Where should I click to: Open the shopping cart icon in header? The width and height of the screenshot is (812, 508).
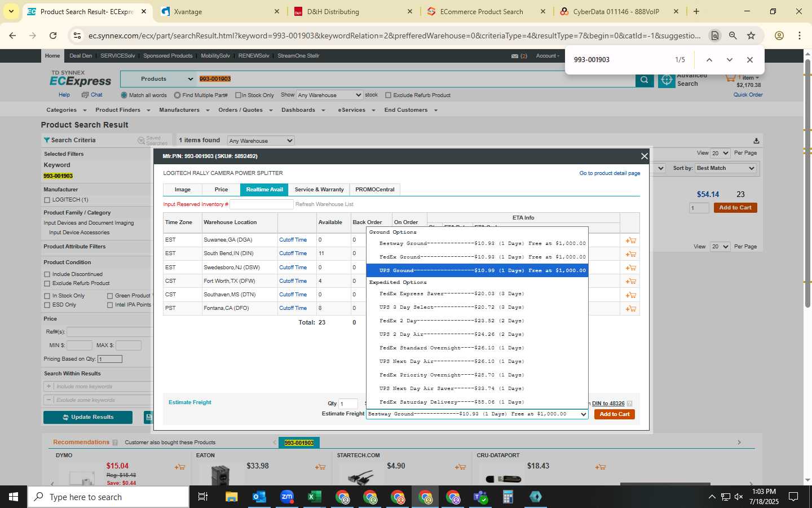coord(730,78)
